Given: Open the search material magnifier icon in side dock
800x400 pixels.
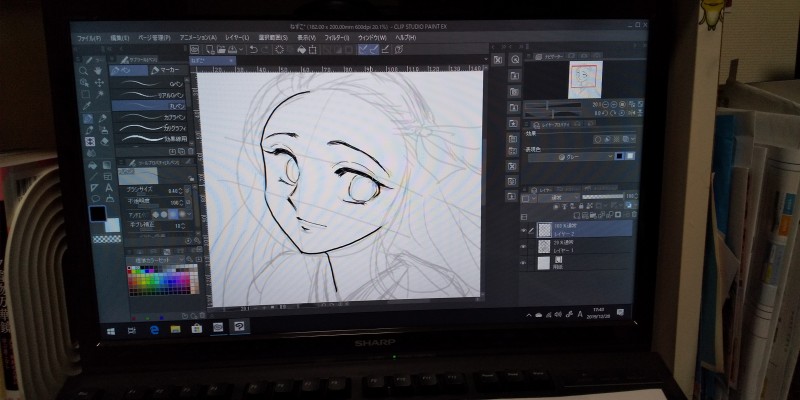Looking at the screenshot, I should [515, 59].
